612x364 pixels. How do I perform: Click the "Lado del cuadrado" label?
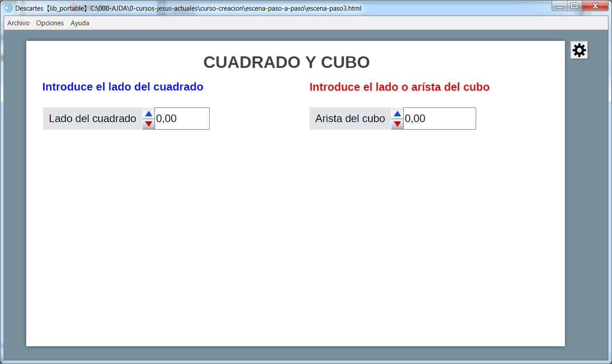(x=92, y=119)
